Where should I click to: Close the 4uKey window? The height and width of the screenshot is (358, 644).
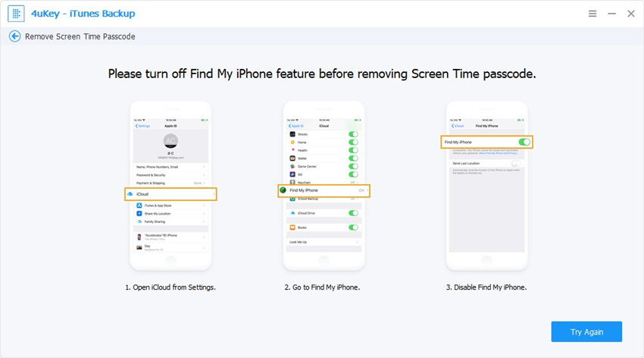(x=631, y=14)
